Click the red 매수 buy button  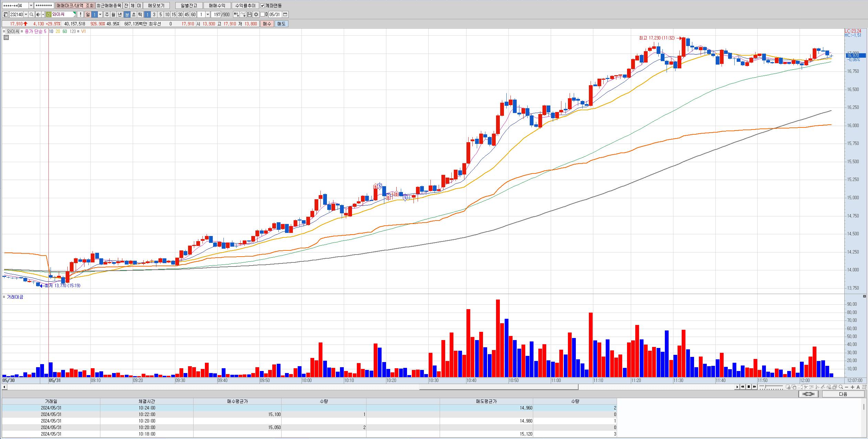(267, 24)
